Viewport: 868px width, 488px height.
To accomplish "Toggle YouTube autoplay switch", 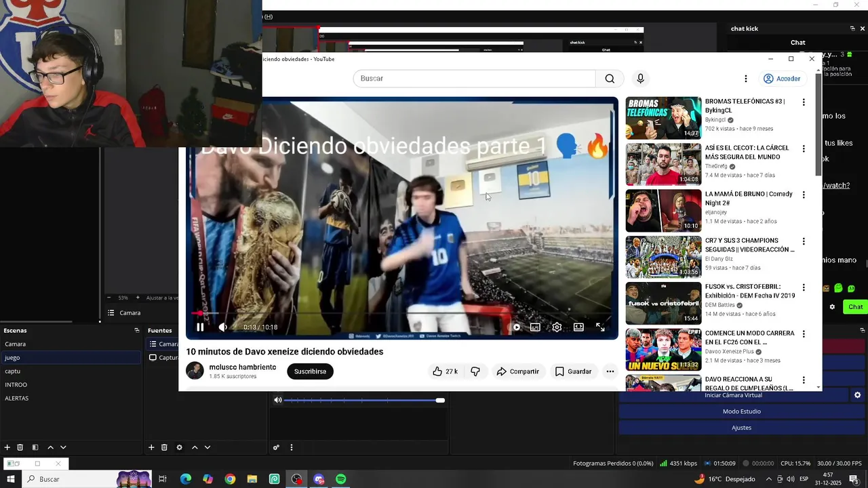I will click(x=515, y=327).
